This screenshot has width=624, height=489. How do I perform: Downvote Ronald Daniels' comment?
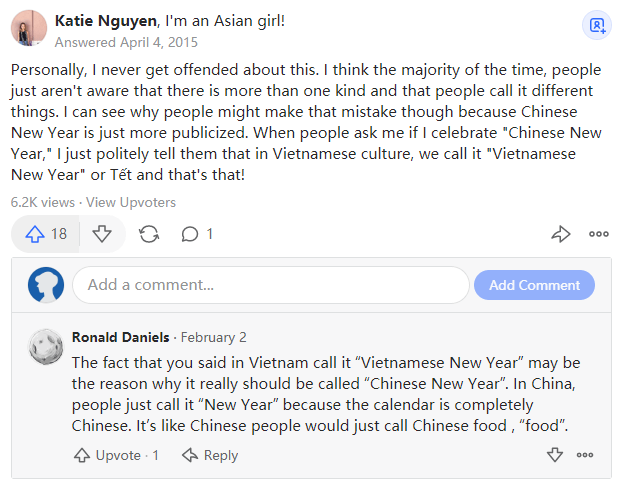pos(555,455)
